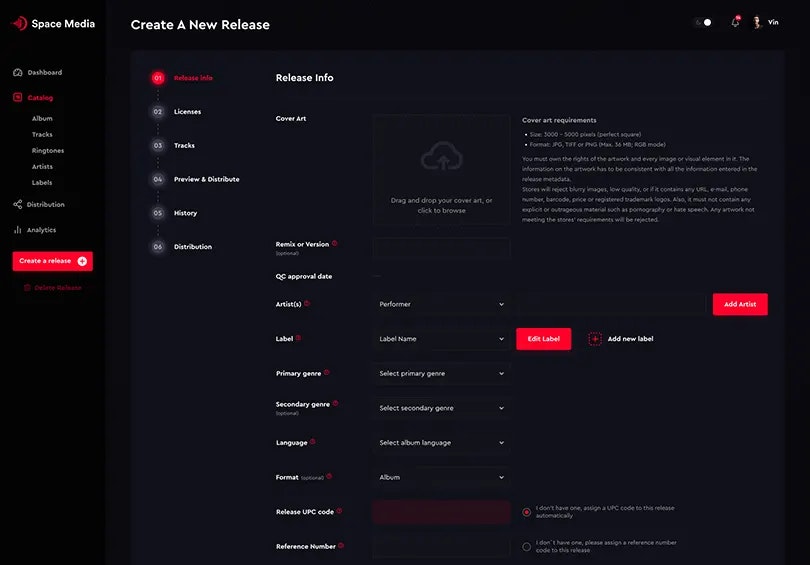Screen dimensions: 810x565
Task: Open the History step label
Action: click(x=185, y=213)
